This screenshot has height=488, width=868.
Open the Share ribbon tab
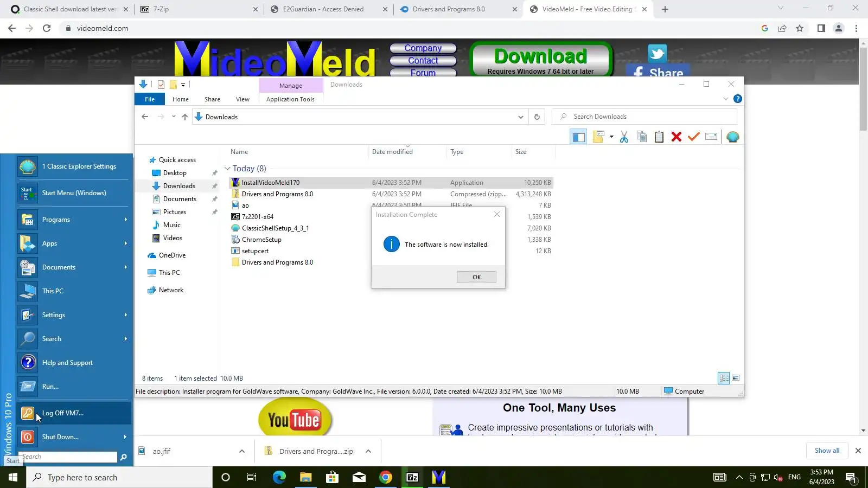[x=212, y=99]
